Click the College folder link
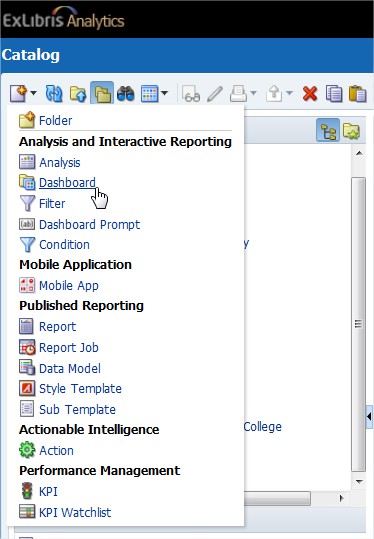Screen dimensions: 374x539 (x=263, y=427)
